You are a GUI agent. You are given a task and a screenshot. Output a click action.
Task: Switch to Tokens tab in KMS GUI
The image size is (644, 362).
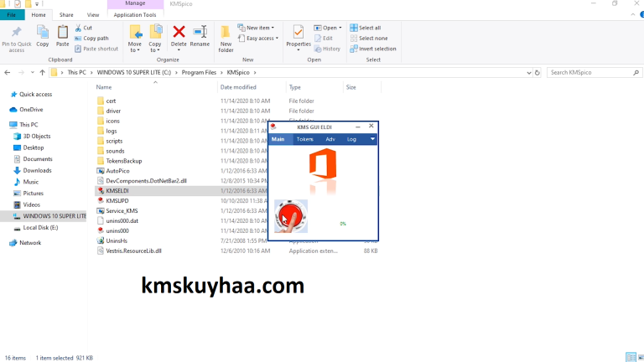pyautogui.click(x=304, y=139)
